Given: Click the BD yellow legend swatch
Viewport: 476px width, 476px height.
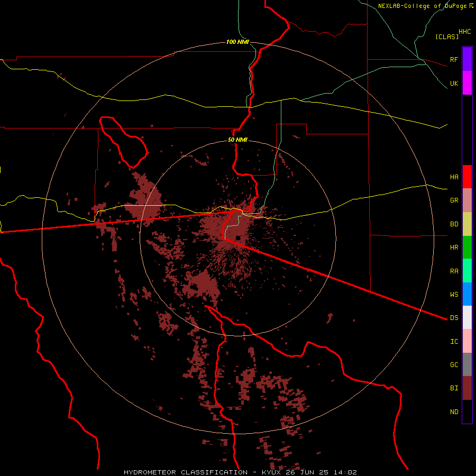Looking at the screenshot, I should (467, 224).
